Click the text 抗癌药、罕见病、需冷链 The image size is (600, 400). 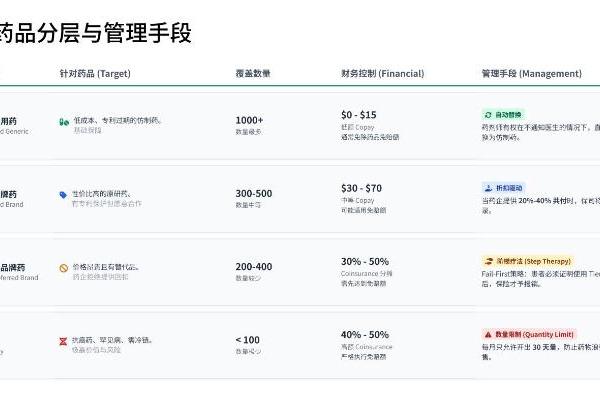pyautogui.click(x=112, y=340)
